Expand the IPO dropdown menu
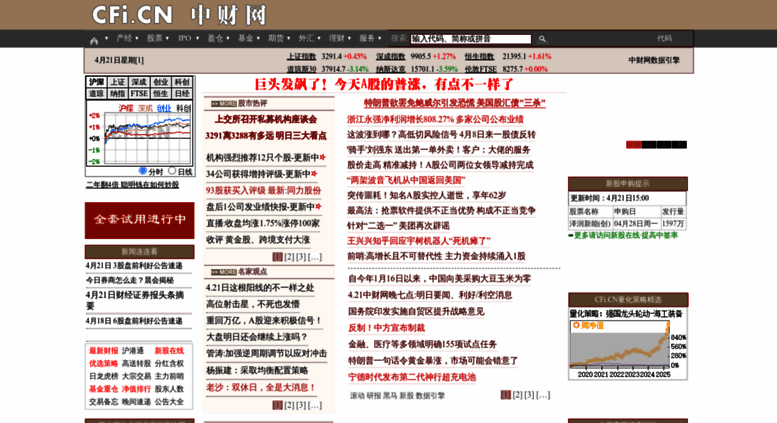This screenshot has height=423, width=777. (x=188, y=38)
